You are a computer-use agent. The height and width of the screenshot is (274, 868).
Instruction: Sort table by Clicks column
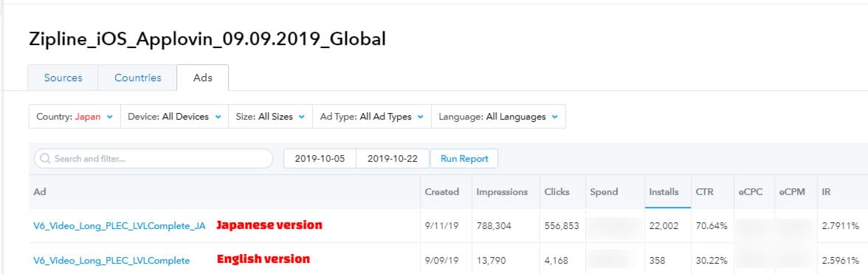click(x=557, y=192)
